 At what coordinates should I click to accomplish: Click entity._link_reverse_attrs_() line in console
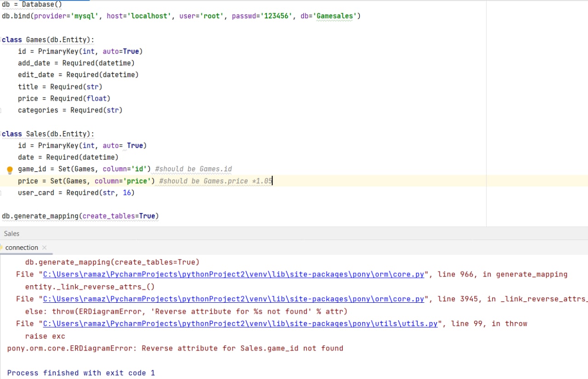click(90, 287)
